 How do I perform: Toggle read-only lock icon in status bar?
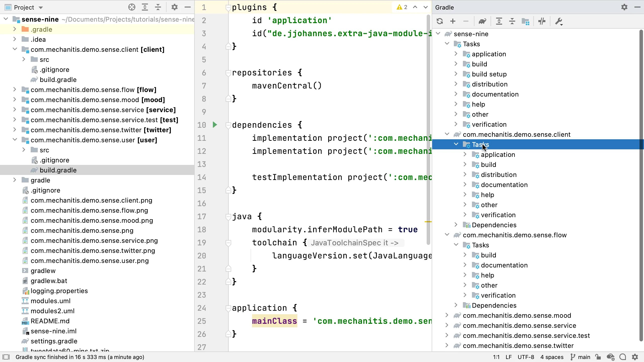[x=598, y=357]
